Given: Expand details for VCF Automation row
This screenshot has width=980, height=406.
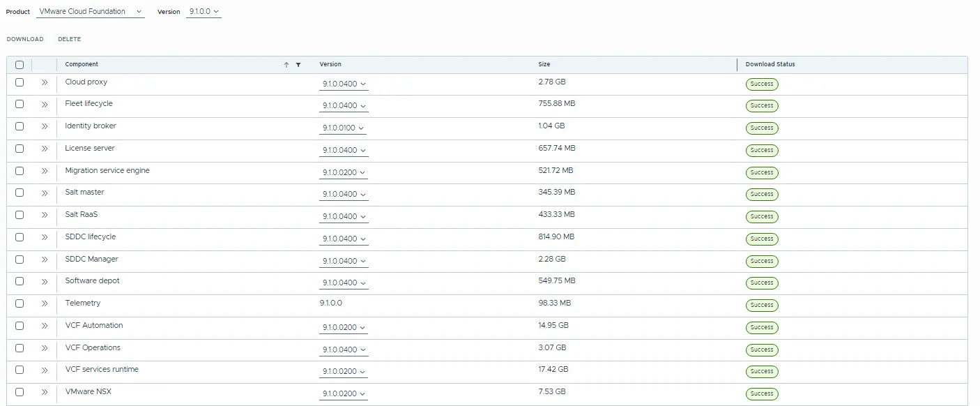Looking at the screenshot, I should (x=45, y=326).
